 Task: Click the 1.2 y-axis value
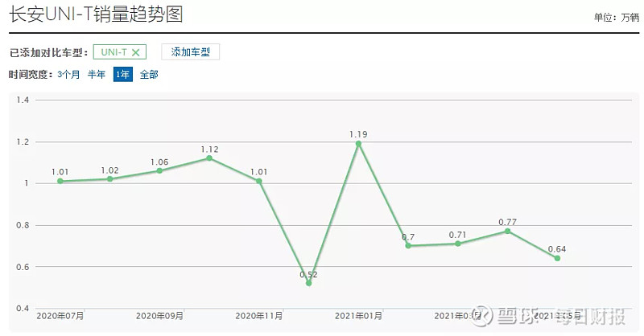click(x=23, y=142)
